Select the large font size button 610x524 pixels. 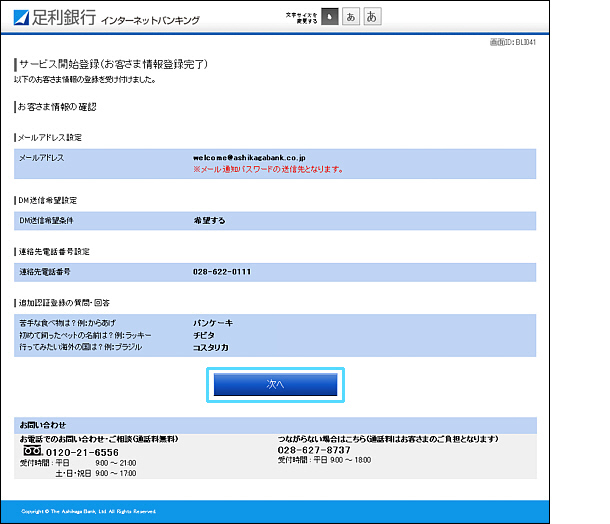click(371, 17)
